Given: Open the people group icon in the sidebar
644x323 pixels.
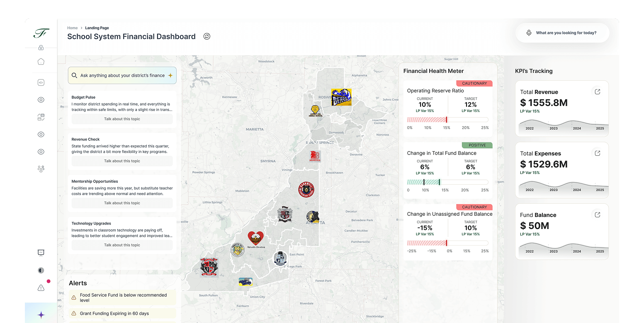Looking at the screenshot, I should [41, 169].
